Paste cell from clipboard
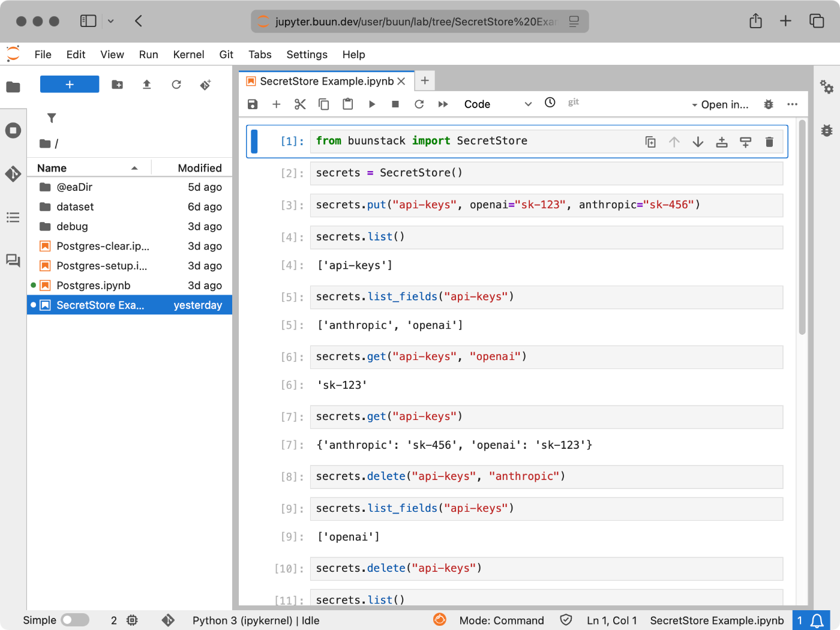Viewport: 840px width, 630px height. pyautogui.click(x=348, y=104)
